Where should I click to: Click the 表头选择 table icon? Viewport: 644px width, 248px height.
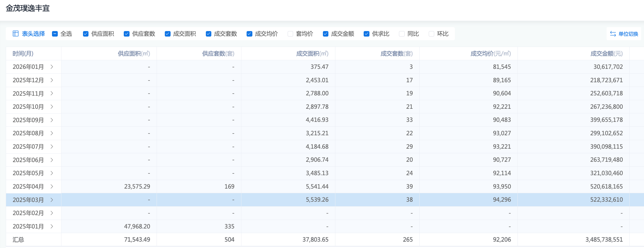click(x=16, y=34)
